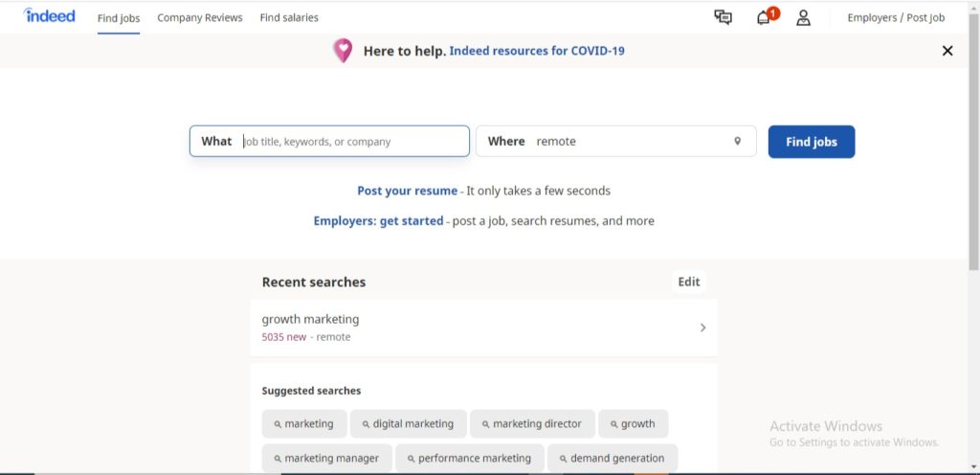Click the Indeed logo
Screen dimensions: 980x475
point(49,15)
